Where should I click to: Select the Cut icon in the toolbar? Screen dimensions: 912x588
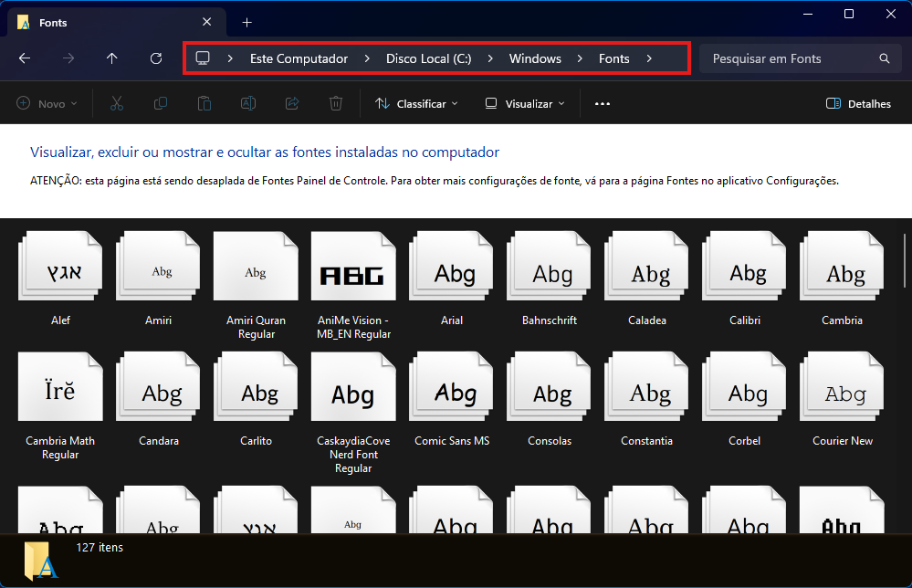coord(117,103)
